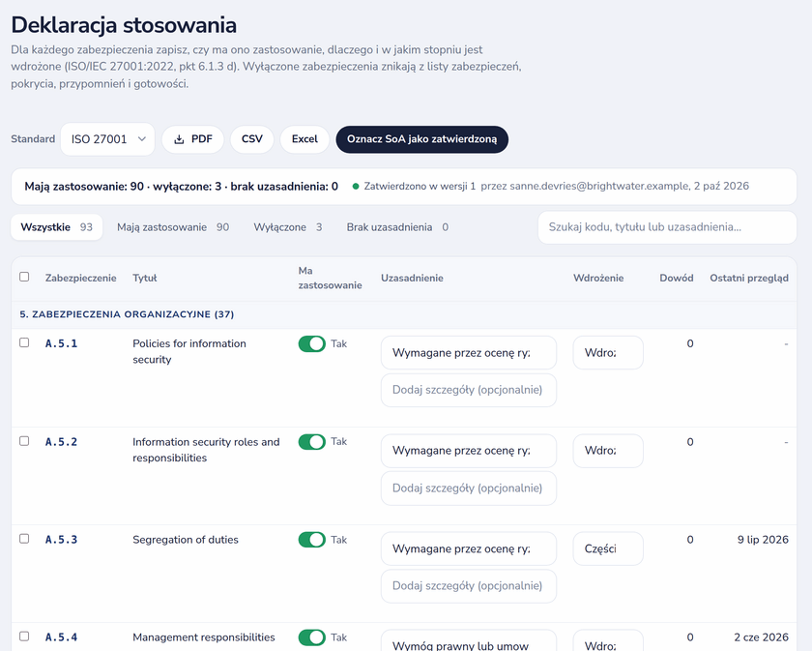
Task: Click details field for A.5.3
Action: pos(469,586)
